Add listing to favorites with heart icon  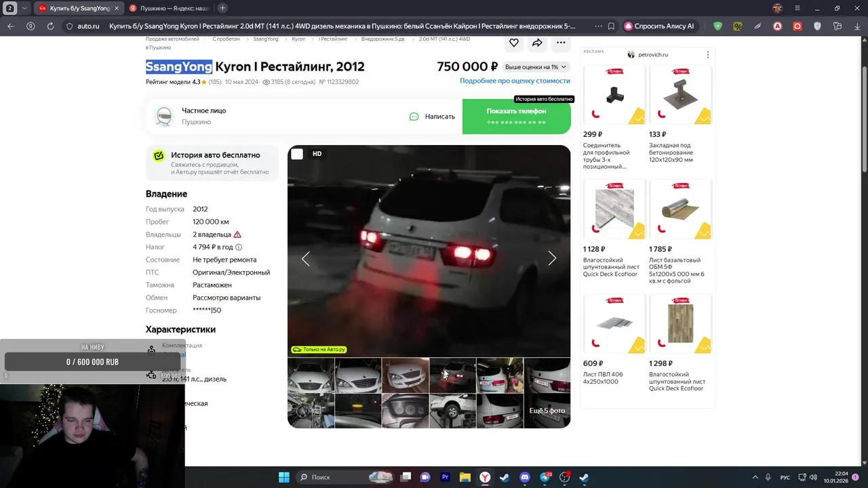514,43
